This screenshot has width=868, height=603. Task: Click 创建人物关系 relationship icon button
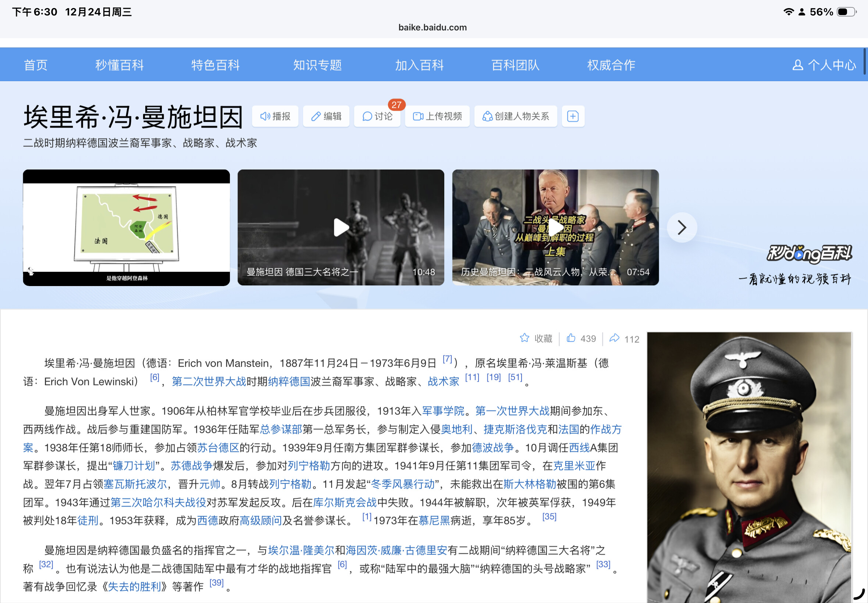(x=515, y=116)
